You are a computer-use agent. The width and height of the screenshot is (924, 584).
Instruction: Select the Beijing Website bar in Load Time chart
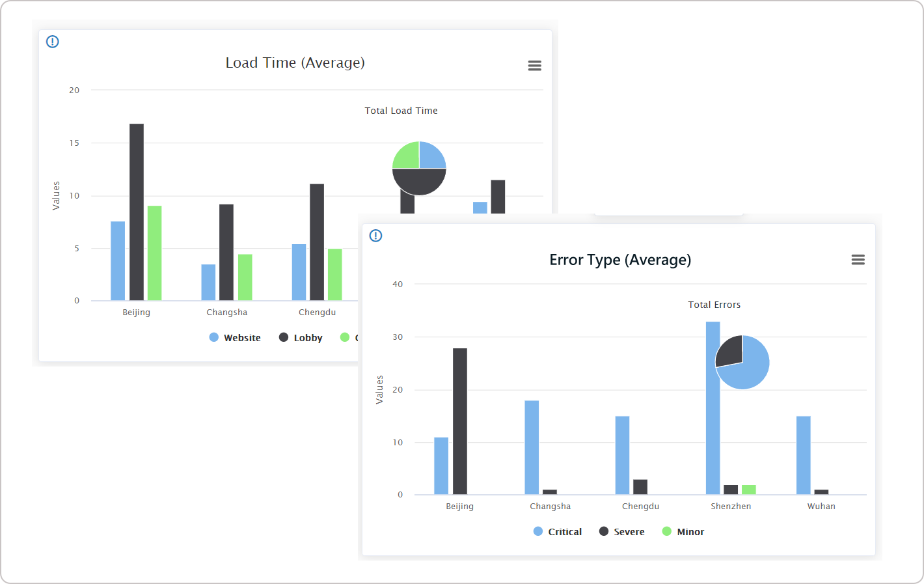tap(118, 261)
